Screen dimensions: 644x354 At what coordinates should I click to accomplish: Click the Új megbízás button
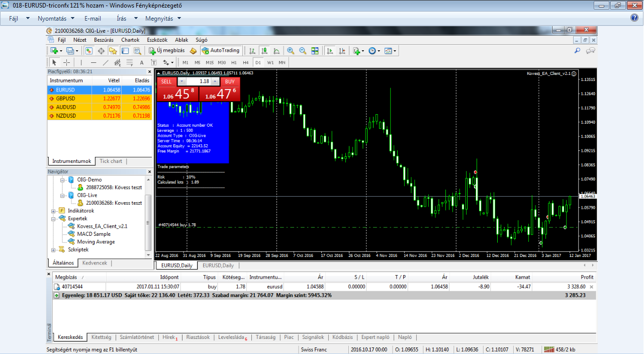[x=166, y=51]
